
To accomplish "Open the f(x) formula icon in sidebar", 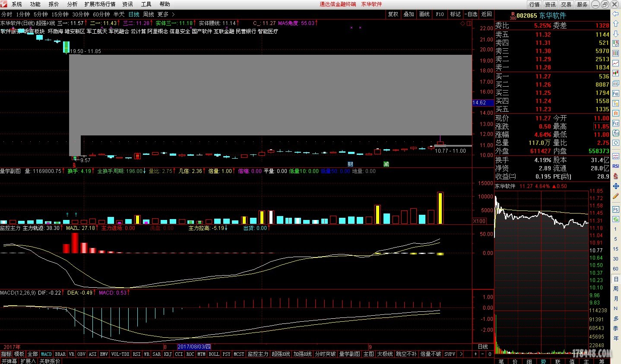I will pyautogui.click(x=616, y=133).
